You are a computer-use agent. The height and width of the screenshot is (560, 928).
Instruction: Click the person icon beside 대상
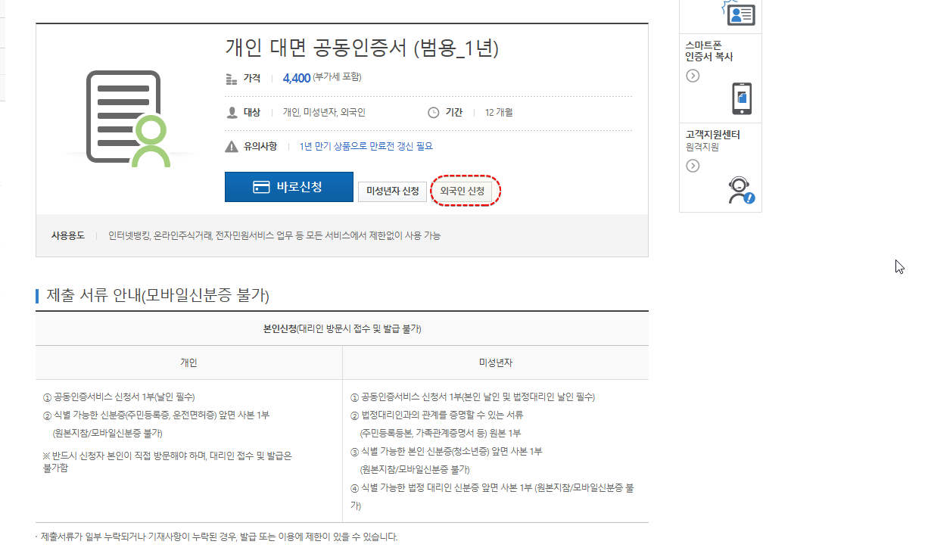[232, 113]
